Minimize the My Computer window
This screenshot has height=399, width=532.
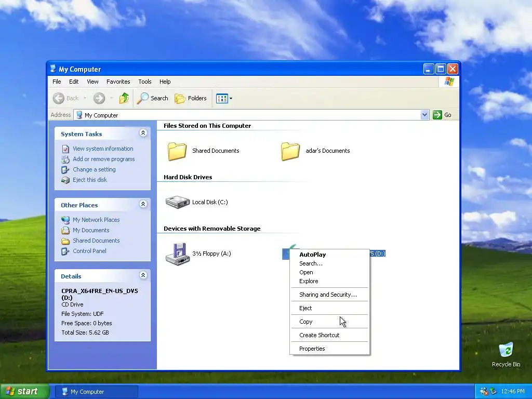[x=429, y=69]
